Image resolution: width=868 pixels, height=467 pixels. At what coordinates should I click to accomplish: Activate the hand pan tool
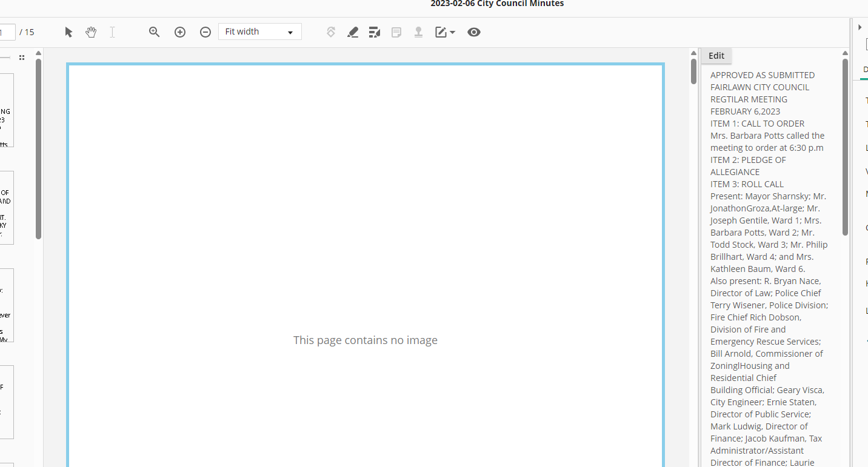tap(91, 32)
